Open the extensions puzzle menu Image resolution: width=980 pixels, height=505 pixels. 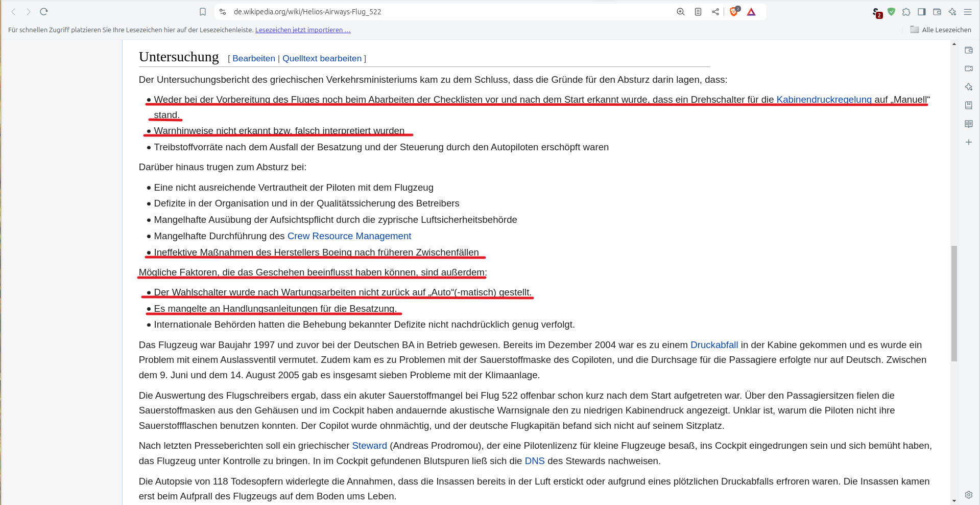click(906, 12)
